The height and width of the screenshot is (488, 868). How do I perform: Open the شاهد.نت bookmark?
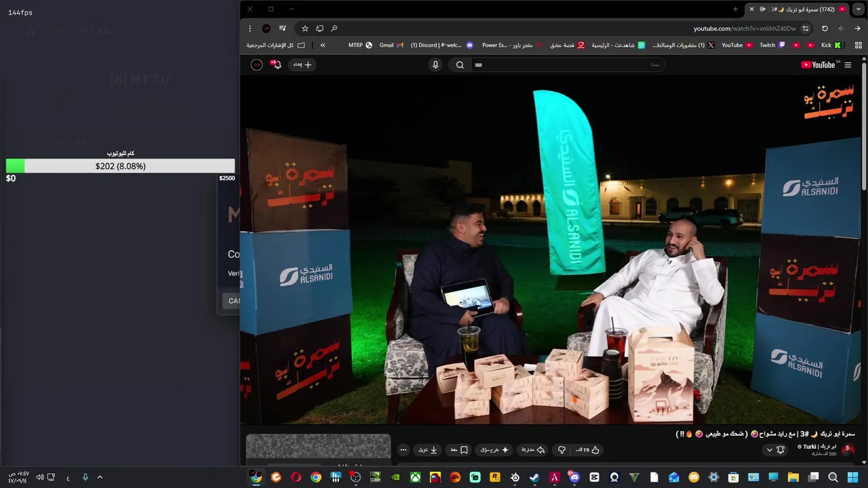tap(618, 45)
